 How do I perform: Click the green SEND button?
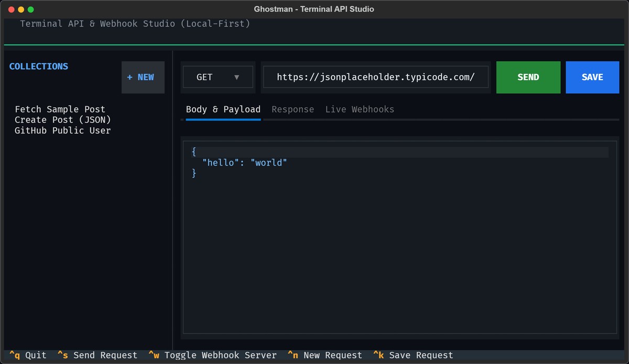(x=528, y=77)
